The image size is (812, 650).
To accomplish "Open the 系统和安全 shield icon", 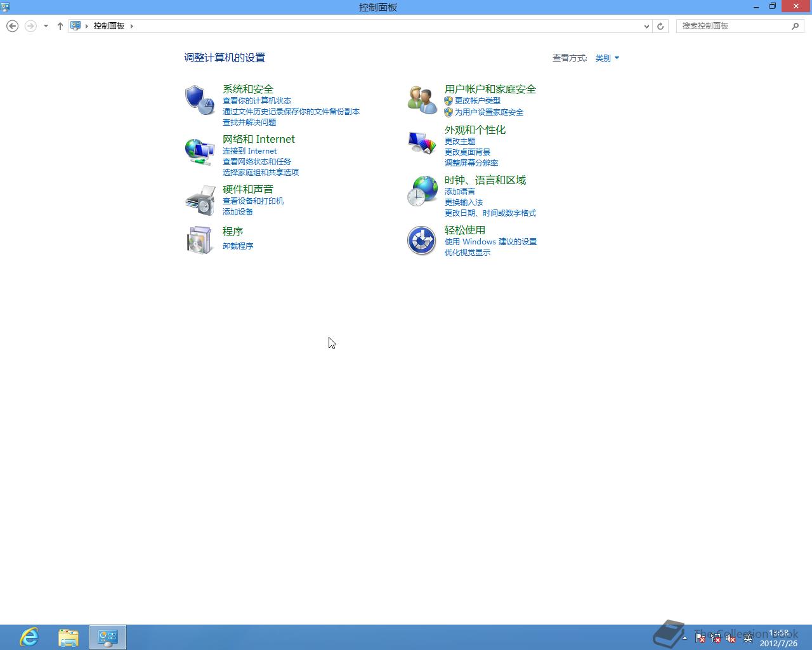I will [x=200, y=100].
